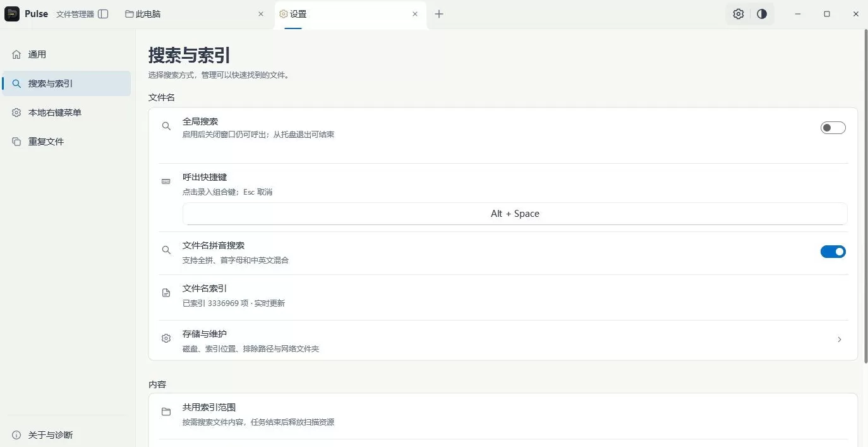The height and width of the screenshot is (447, 868).
Task: Click the 全局搜索 setting title
Action: 200,121
